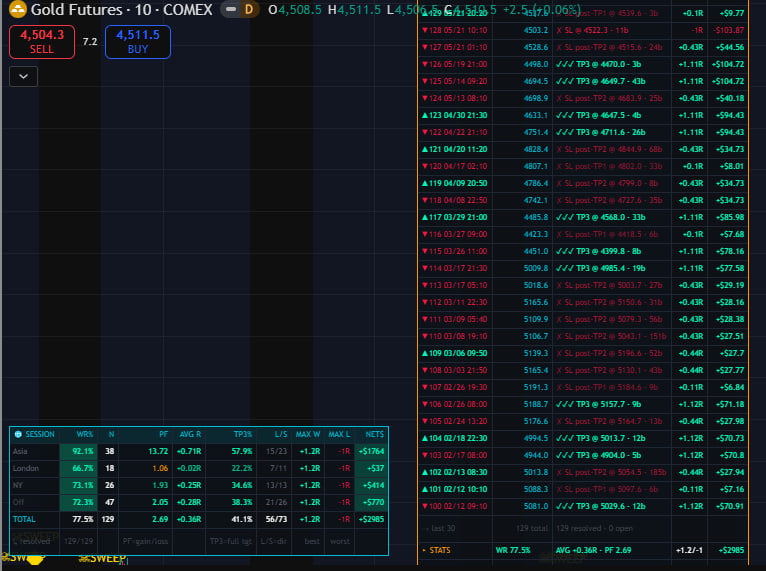Screen dimensions: 766x571
Task: Click trade 115 TP3 @ 4399.8 result
Action: (598, 251)
